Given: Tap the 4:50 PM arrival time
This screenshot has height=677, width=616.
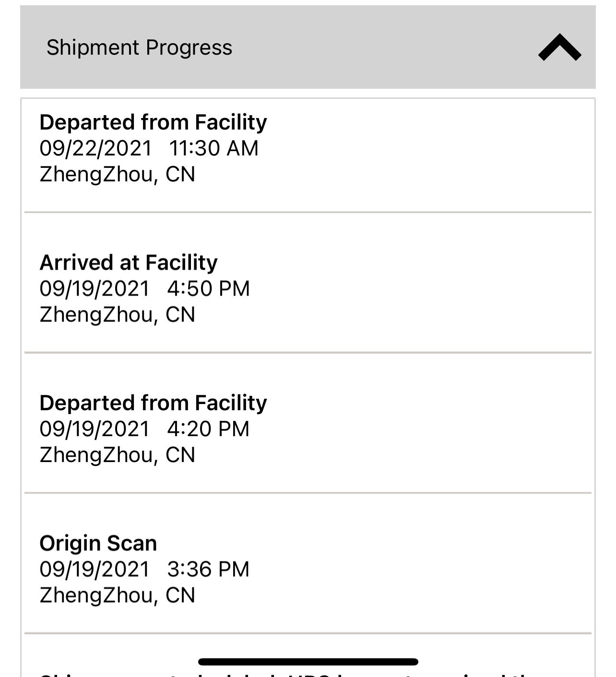Looking at the screenshot, I should click(208, 288).
